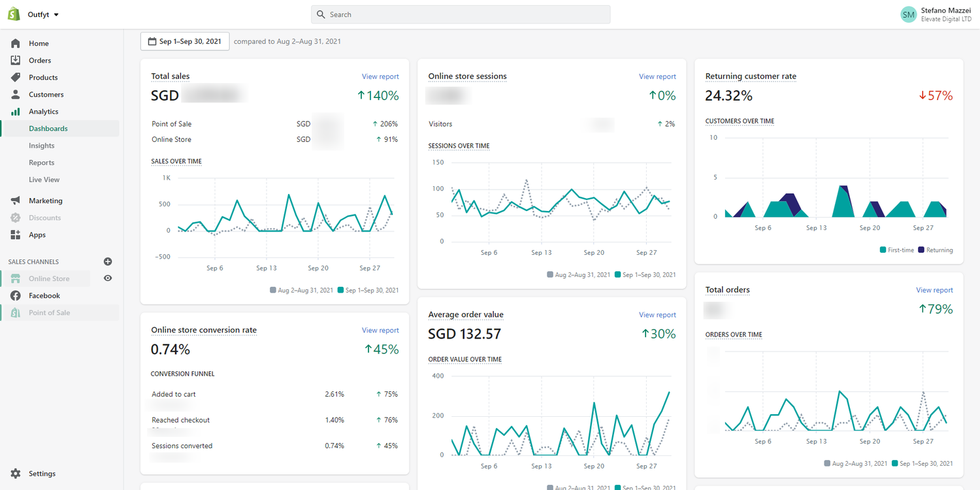Click the Average order value title
980x490 pixels.
(x=466, y=315)
